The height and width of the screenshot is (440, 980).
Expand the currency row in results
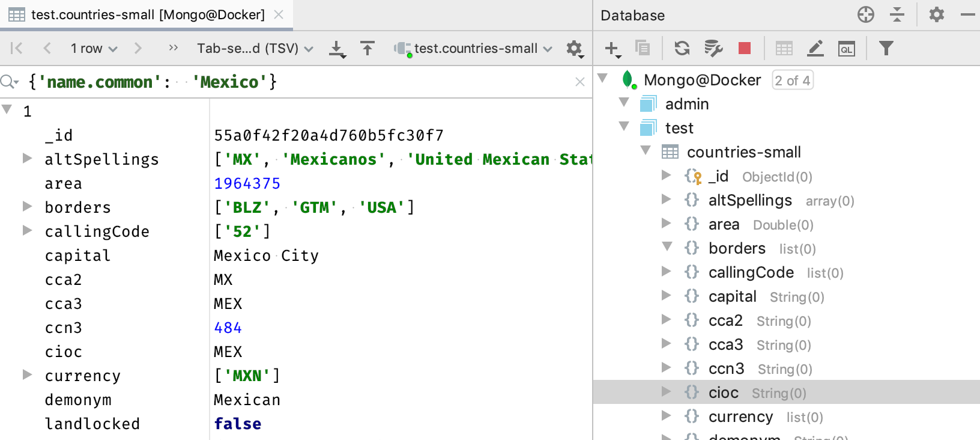coord(27,375)
